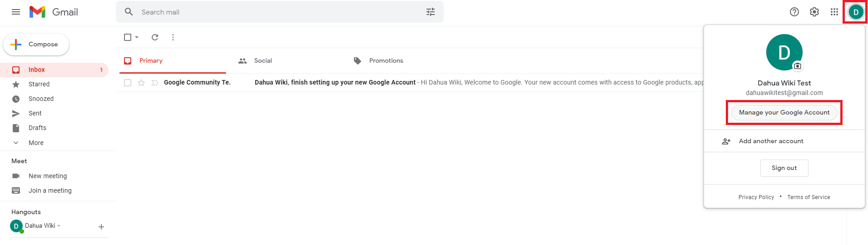Image resolution: width=868 pixels, height=245 pixels.
Task: Click Manage your Google Account button
Action: point(784,113)
